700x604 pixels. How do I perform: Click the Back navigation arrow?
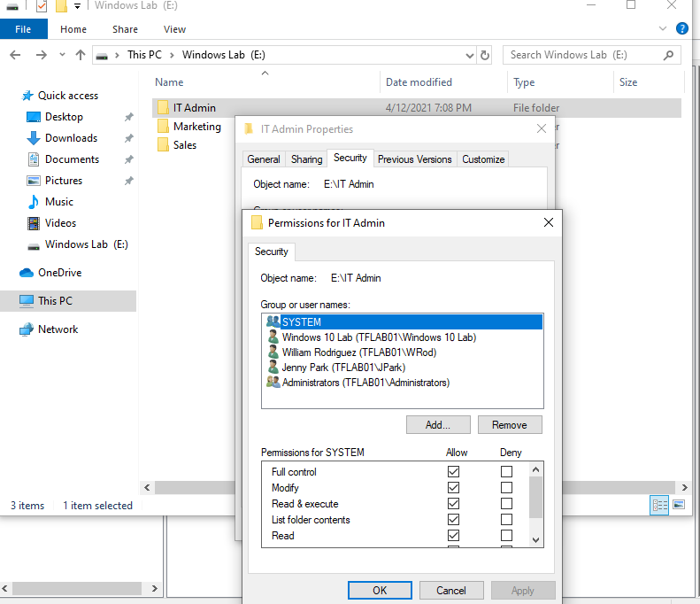tap(15, 55)
